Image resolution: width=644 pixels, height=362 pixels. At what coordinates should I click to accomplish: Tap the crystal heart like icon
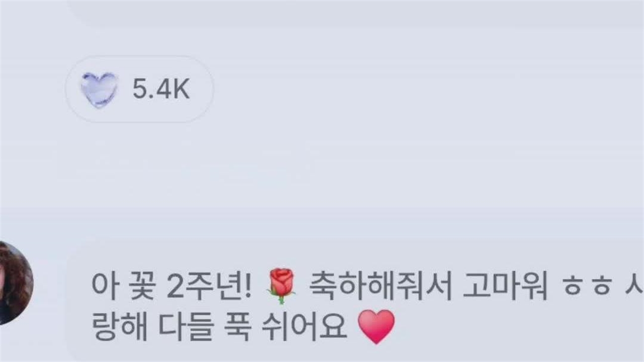[x=99, y=90]
